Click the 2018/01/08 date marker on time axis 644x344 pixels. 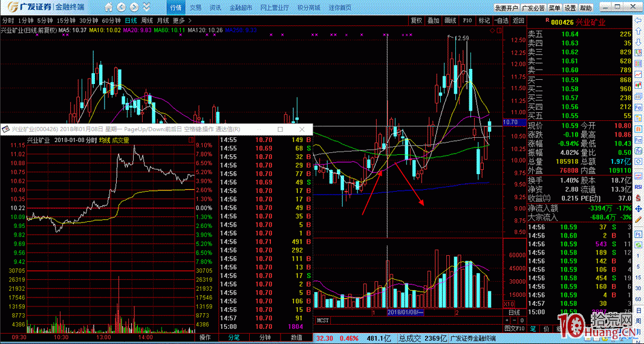(406, 313)
